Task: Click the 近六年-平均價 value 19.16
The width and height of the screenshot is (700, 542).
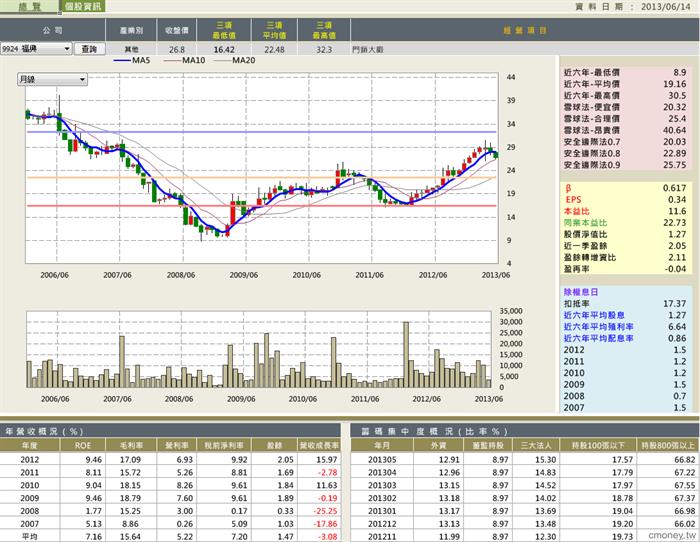Action: coord(675,84)
